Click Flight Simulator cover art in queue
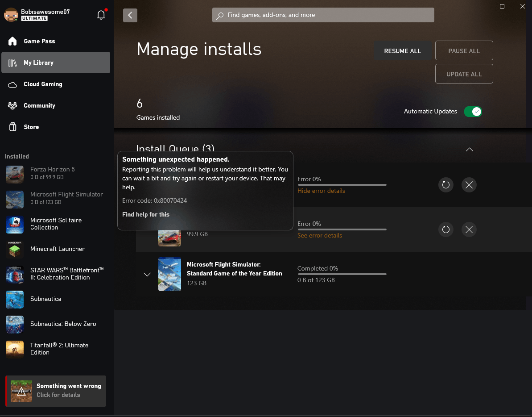Screen dimensions: 532x417 pos(169,275)
